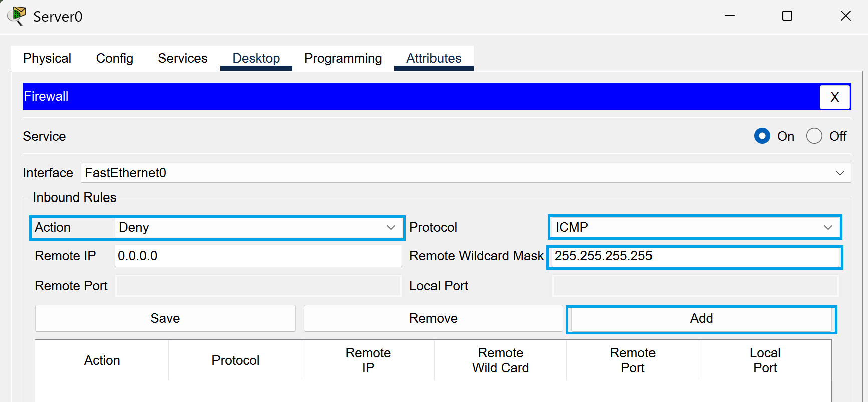
Task: Click the Remote Wildcard Mask field
Action: click(x=695, y=256)
